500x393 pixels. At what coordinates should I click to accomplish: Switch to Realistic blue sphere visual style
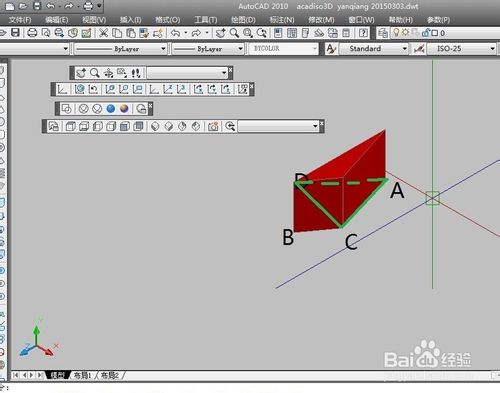111,109
